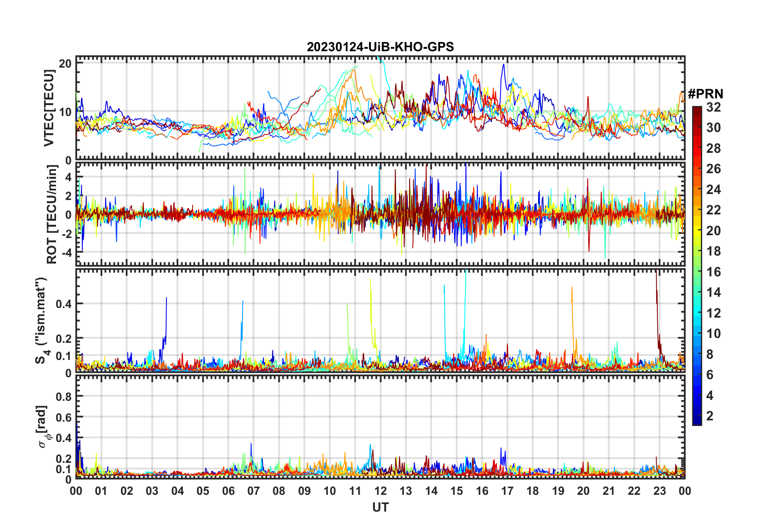Click x-axis tick label 03

[x=152, y=491]
